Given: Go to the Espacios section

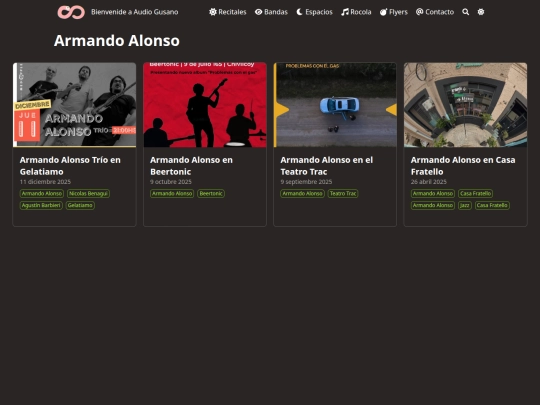Looking at the screenshot, I should pos(314,12).
